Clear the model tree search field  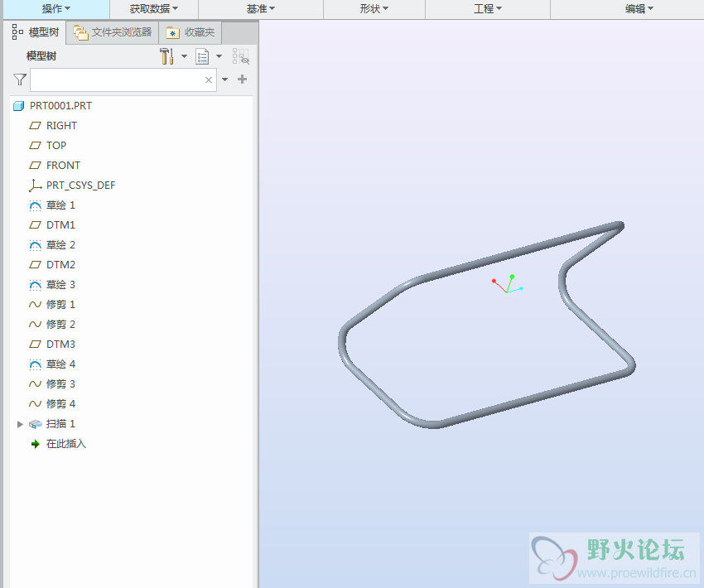(209, 80)
